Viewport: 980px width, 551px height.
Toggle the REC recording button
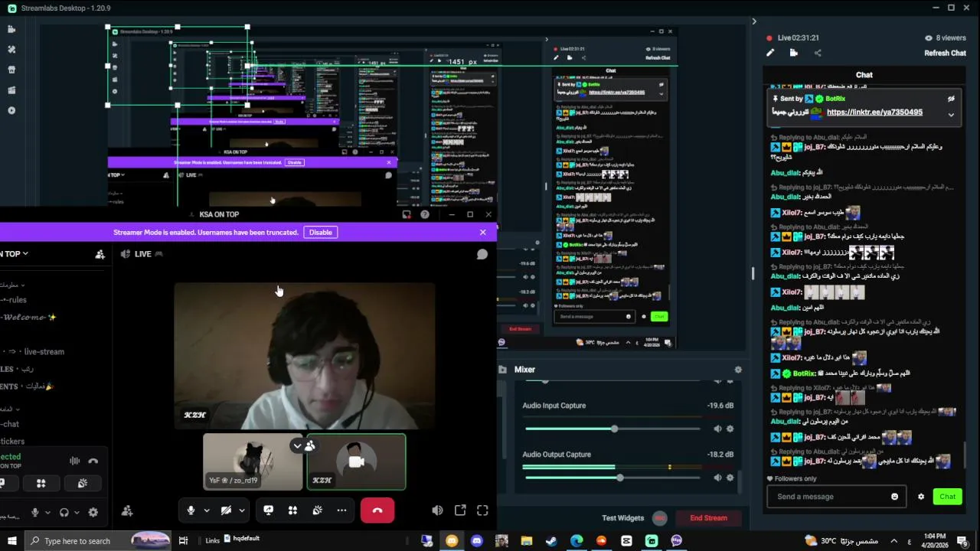(x=660, y=518)
